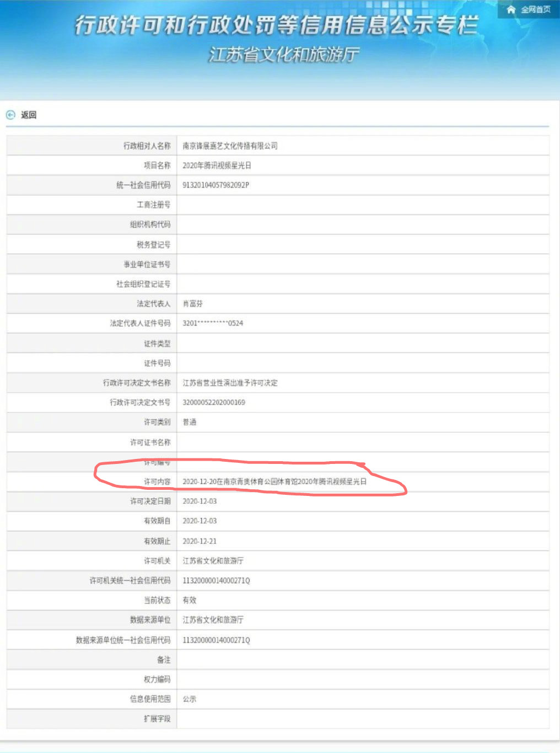560x753 pixels.
Task: Click the 返回 link text
Action: click(29, 115)
